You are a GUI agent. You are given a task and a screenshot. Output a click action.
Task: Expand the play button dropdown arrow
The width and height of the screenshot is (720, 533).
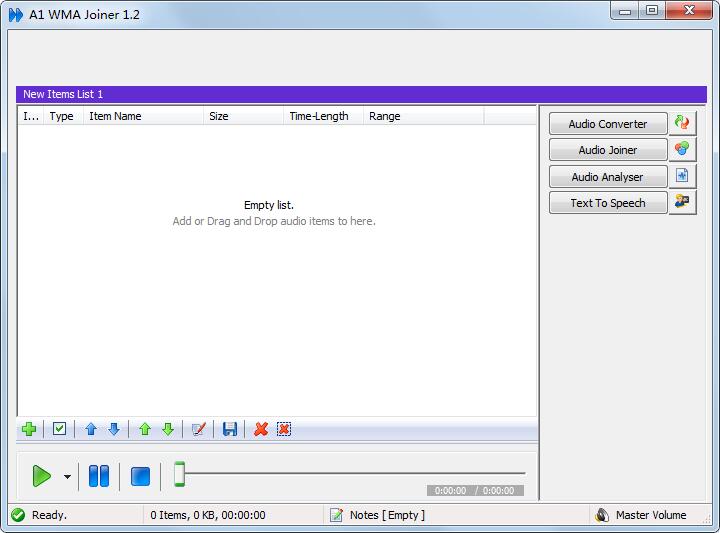tap(67, 477)
